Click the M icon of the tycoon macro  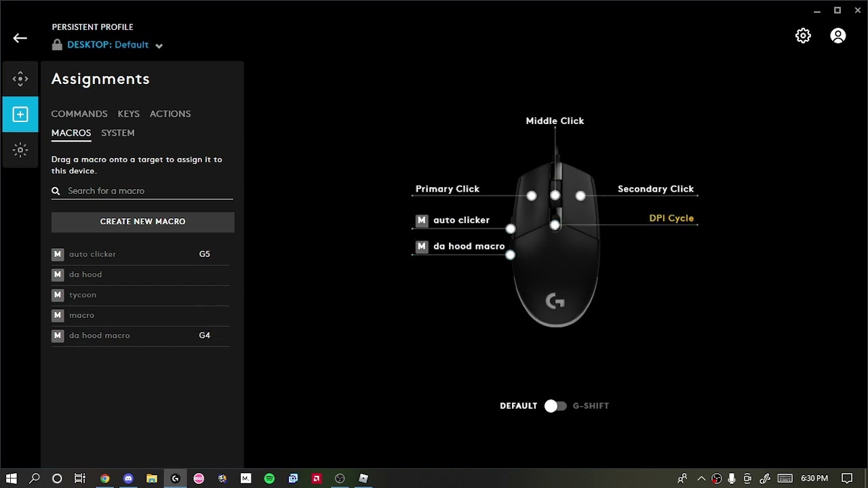58,295
